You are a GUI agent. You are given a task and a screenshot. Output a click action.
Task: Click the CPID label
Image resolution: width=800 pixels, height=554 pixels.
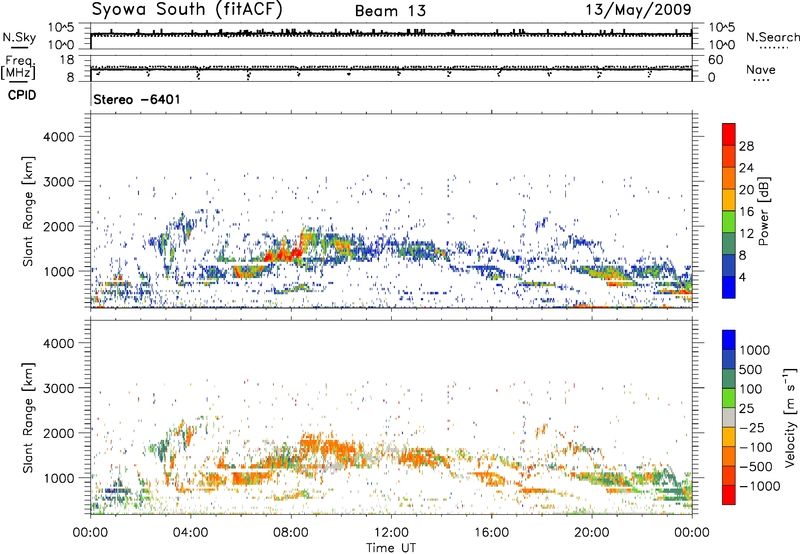point(22,95)
